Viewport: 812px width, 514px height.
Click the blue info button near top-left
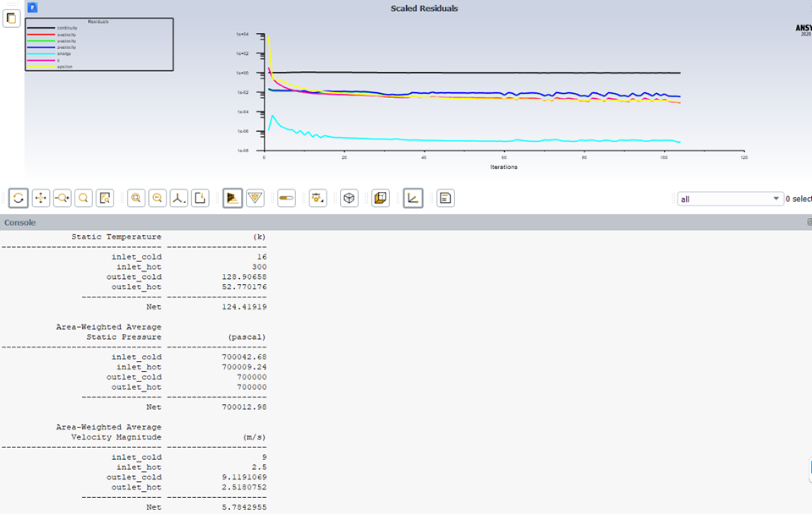tap(32, 6)
